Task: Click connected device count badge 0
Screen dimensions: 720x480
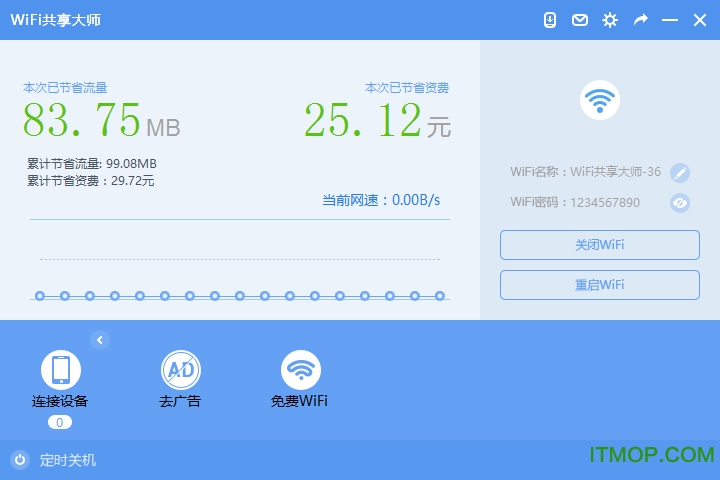Action: pos(60,422)
